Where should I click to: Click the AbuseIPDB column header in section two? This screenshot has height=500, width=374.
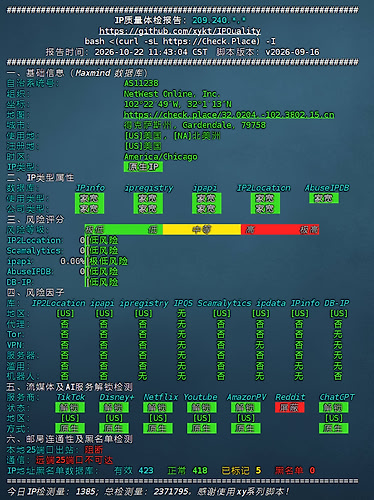[x=327, y=188]
